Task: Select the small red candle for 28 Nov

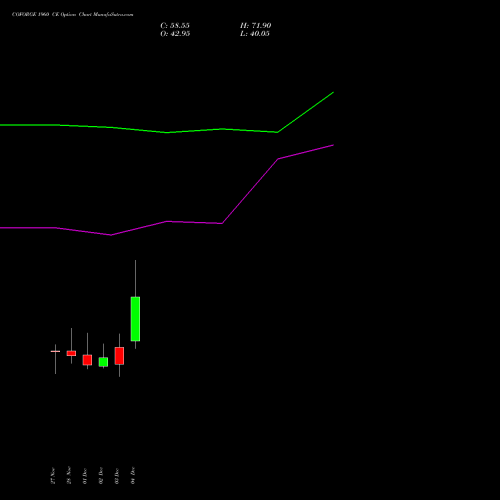Action: pyautogui.click(x=71, y=353)
